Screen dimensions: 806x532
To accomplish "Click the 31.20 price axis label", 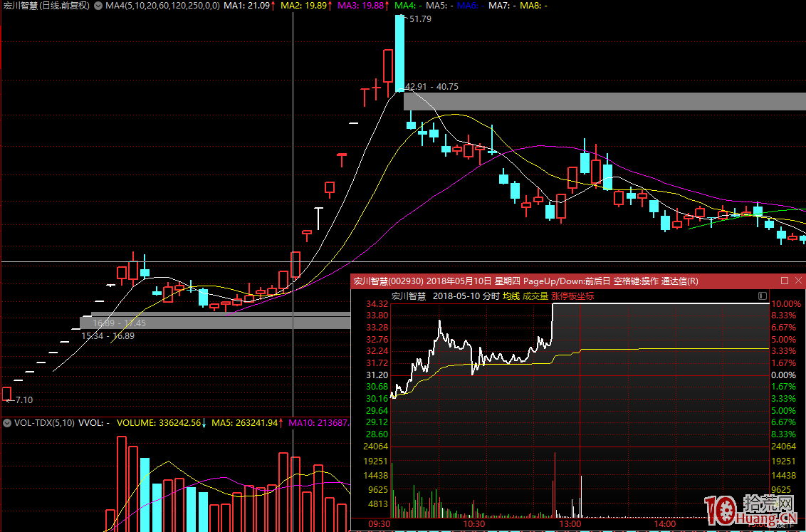I will [x=377, y=375].
